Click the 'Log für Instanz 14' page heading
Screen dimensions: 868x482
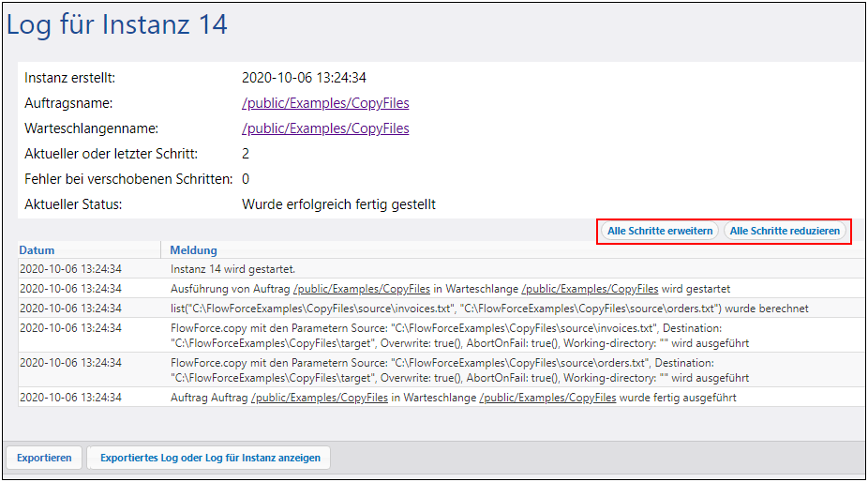[x=117, y=24]
